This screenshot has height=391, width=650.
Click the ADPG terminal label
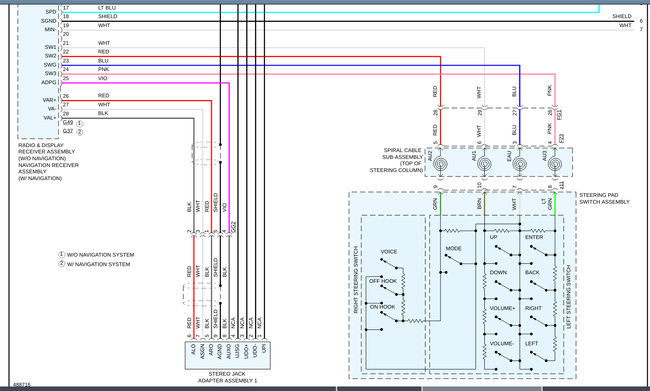pyautogui.click(x=49, y=83)
